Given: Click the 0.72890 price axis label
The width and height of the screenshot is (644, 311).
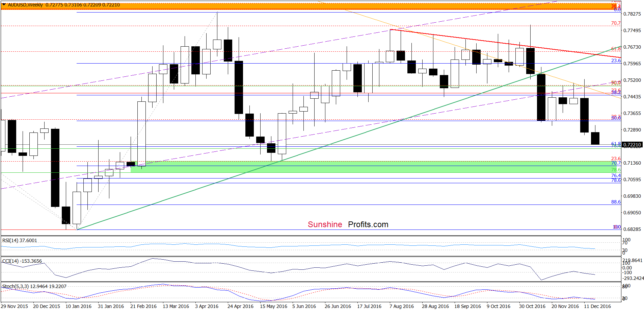Looking at the screenshot, I should 632,130.
